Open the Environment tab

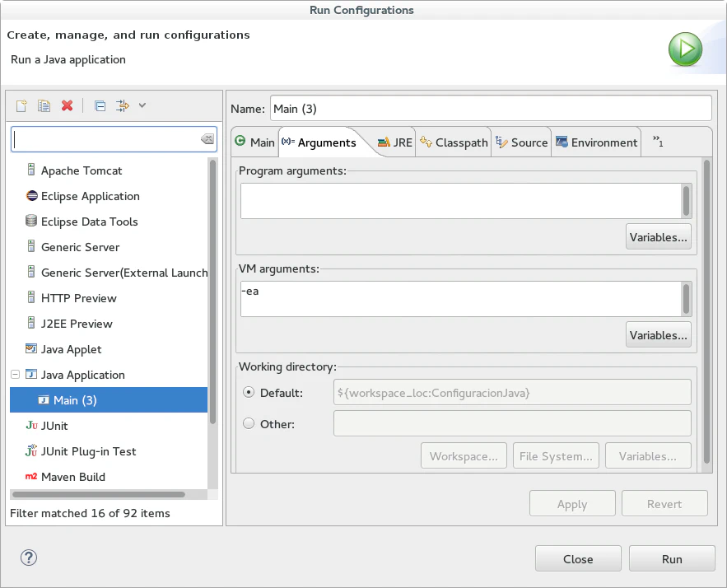click(x=597, y=142)
